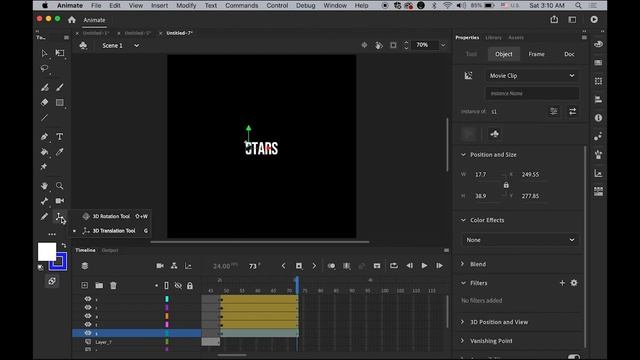The width and height of the screenshot is (640, 360).
Task: Toggle Loop playback in timeline
Action: click(x=393, y=266)
